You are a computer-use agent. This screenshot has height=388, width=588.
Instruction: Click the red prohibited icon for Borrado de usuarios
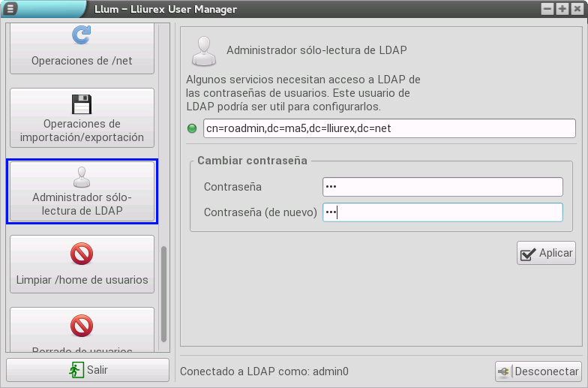81,325
